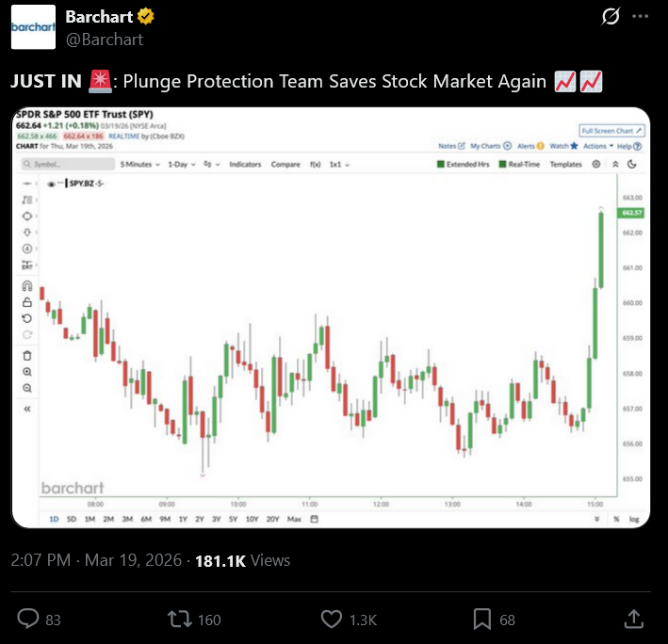
Task: Toggle SPY.BZ series visibility eye icon
Action: pos(51,184)
